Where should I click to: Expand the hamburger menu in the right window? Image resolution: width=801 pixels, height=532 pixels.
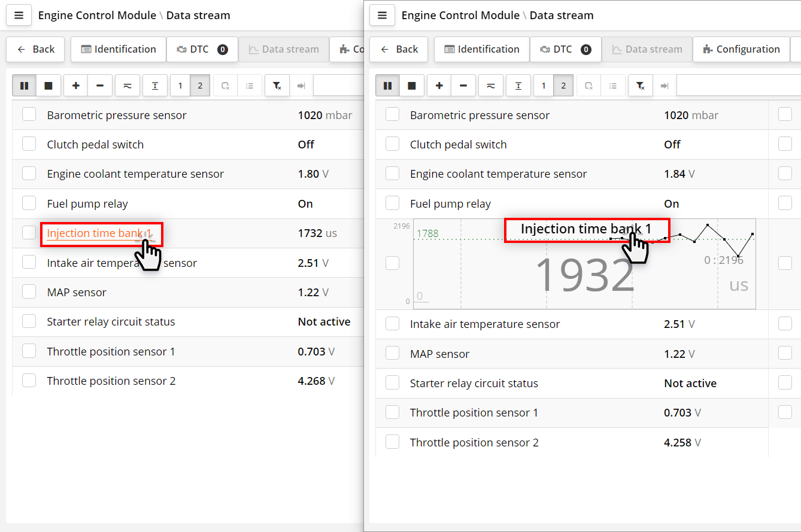tap(382, 16)
